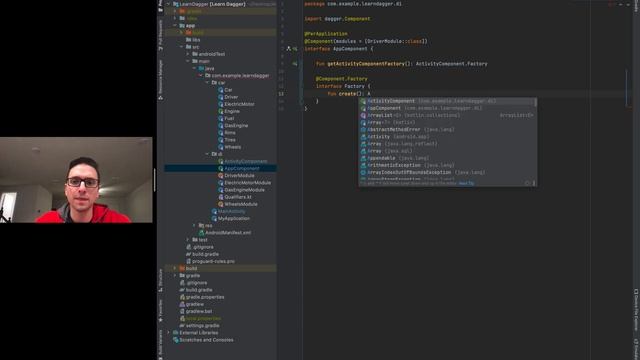Image resolution: width=640 pixels, height=360 pixels.
Task: Collapse the di package arrow
Action: pos(207,154)
